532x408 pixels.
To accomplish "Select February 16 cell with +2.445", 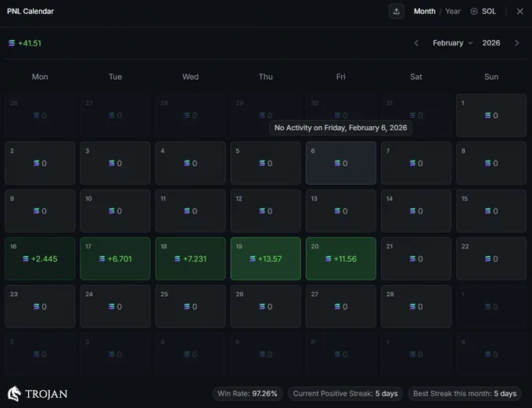I will pyautogui.click(x=40, y=258).
